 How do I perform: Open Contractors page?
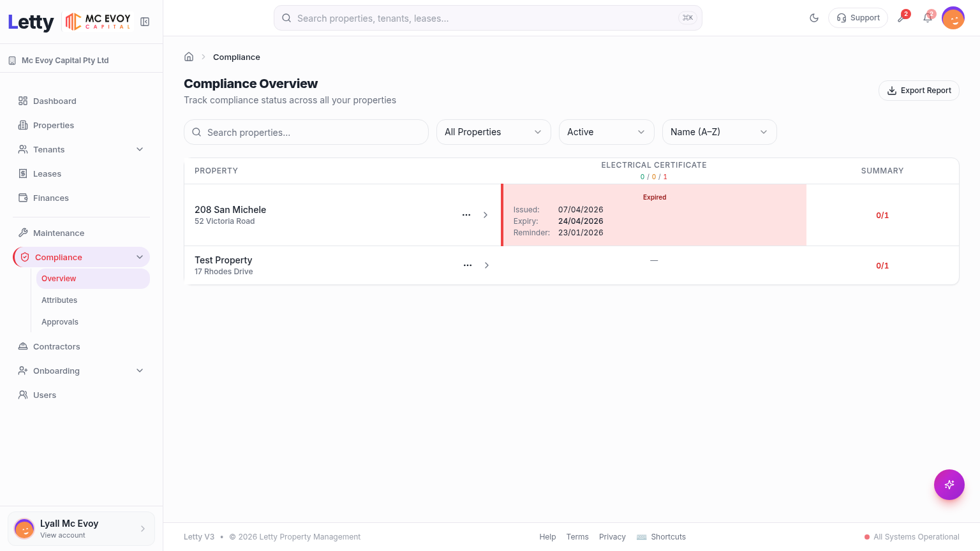coord(82,346)
